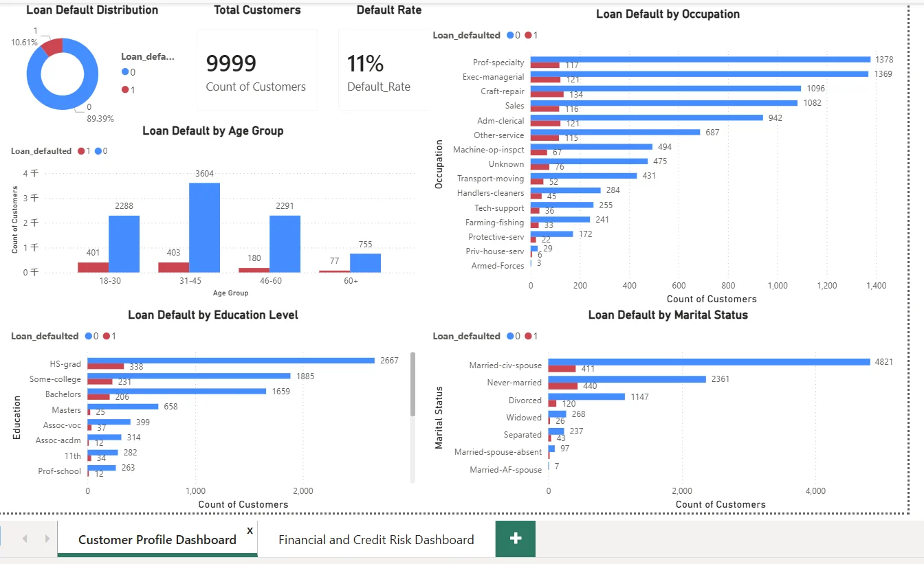Click the blue 60+ bar showing 755
Screen dimensions: 924x564
tap(365, 263)
